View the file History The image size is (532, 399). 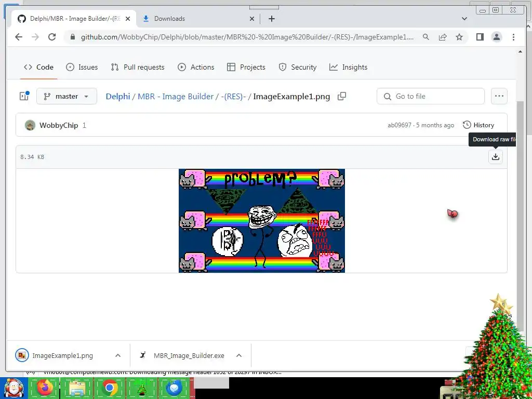pyautogui.click(x=478, y=125)
